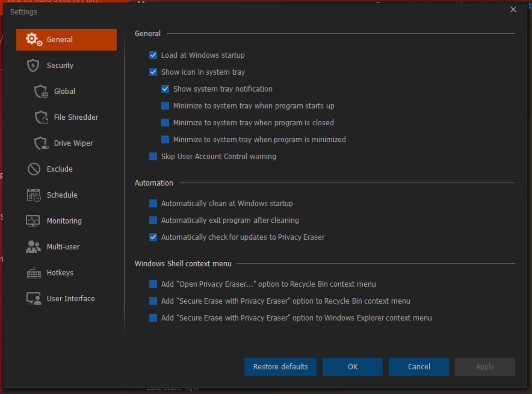This screenshot has width=532, height=394.
Task: Click the User Interface monitor icon
Action: click(x=34, y=299)
